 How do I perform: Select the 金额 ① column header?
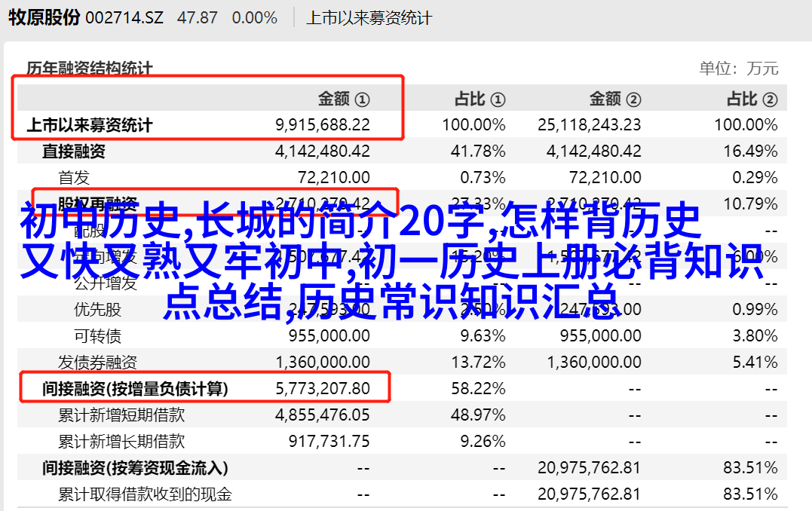(343, 99)
